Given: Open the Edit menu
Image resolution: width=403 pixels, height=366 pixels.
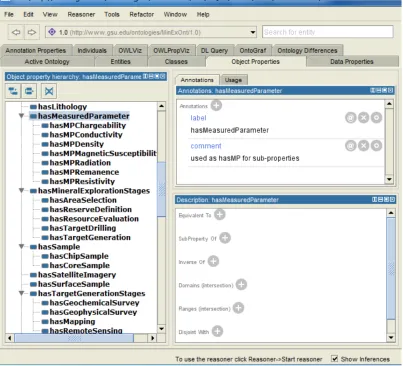Looking at the screenshot, I should (x=28, y=14).
